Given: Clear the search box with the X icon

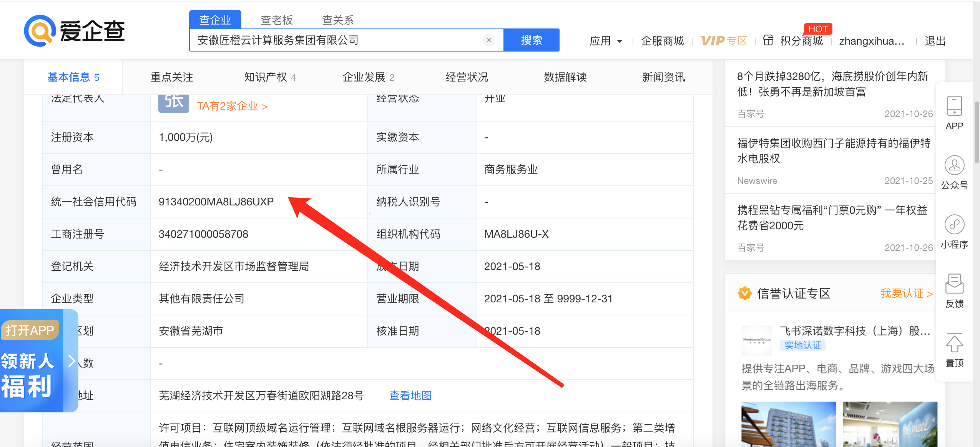Looking at the screenshot, I should (488, 40).
